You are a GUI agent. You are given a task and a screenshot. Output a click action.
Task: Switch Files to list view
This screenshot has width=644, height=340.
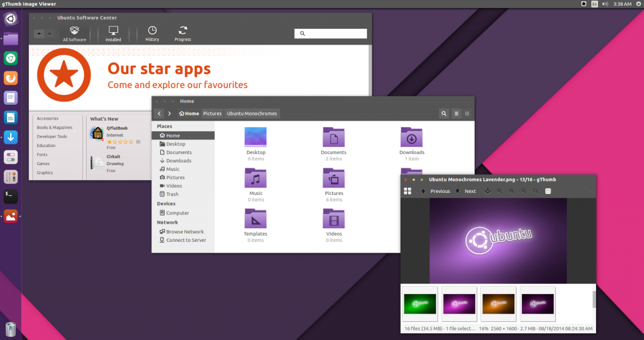(457, 114)
